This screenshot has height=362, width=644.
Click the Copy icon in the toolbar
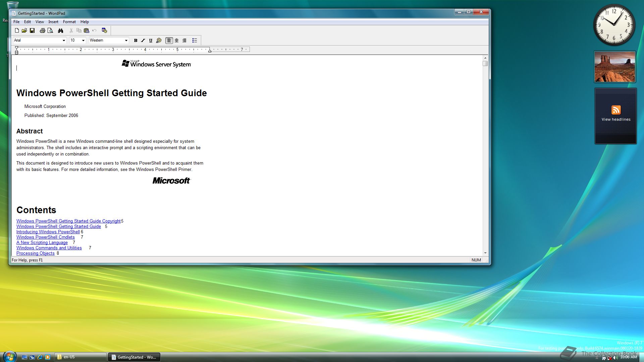pyautogui.click(x=79, y=31)
